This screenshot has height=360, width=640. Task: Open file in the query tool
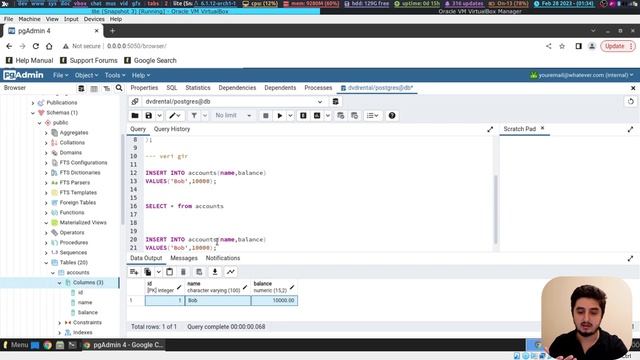point(135,116)
